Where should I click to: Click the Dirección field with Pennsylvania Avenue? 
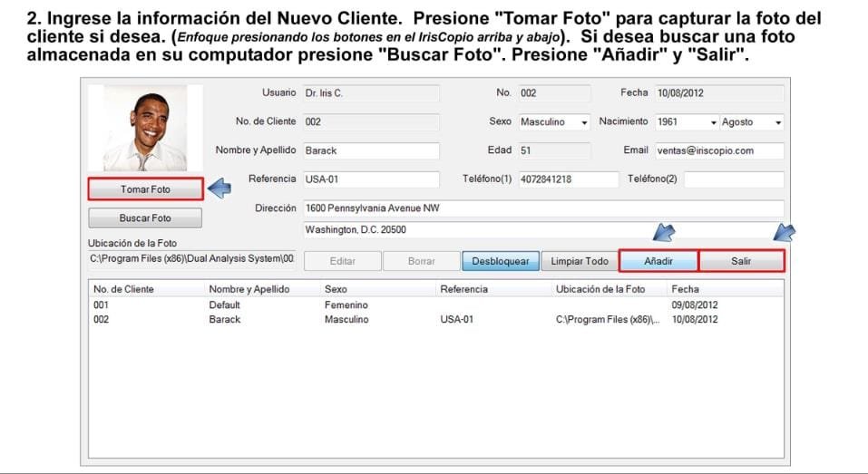[x=542, y=208]
